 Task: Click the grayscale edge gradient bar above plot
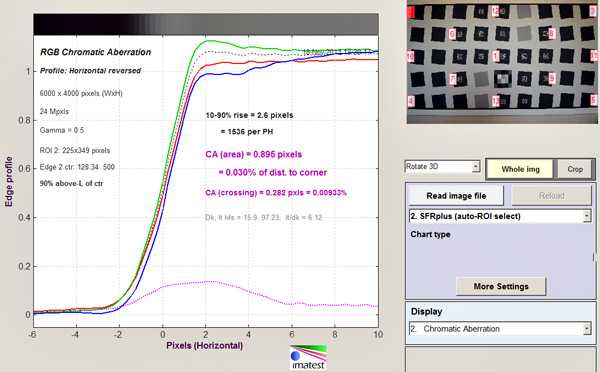tap(206, 24)
